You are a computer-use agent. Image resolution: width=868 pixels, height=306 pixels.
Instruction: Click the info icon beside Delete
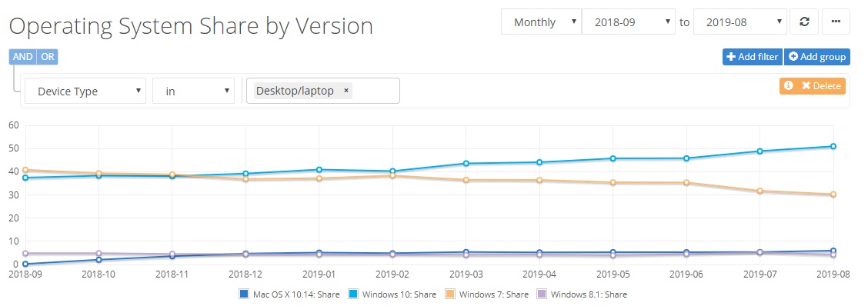788,86
